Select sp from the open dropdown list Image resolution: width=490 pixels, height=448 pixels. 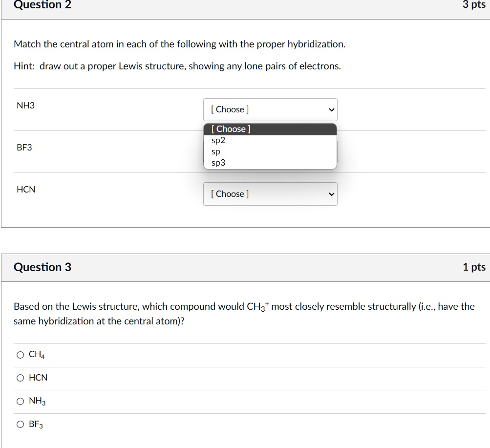[215, 151]
